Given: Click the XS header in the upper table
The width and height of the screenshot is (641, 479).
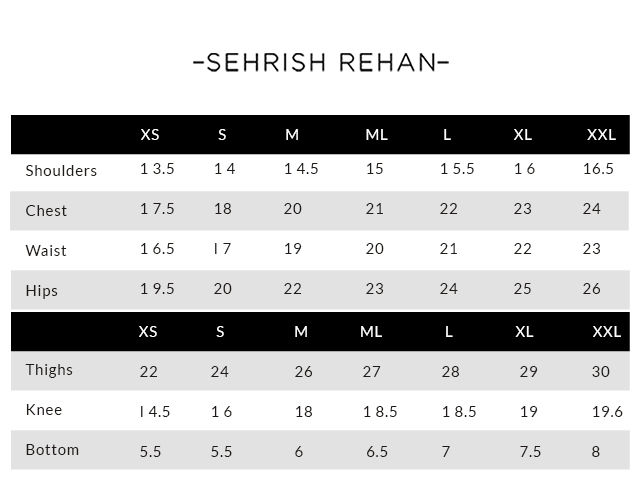Looking at the screenshot, I should 150,134.
